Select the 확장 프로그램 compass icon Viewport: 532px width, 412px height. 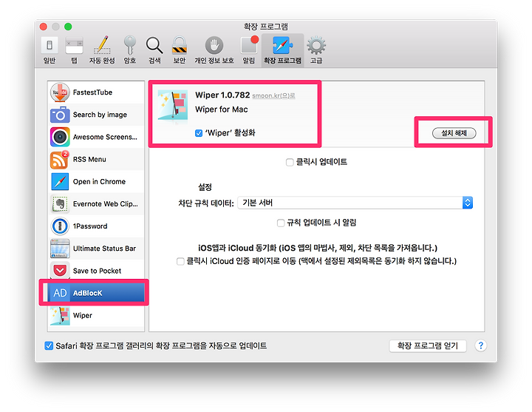pos(282,45)
